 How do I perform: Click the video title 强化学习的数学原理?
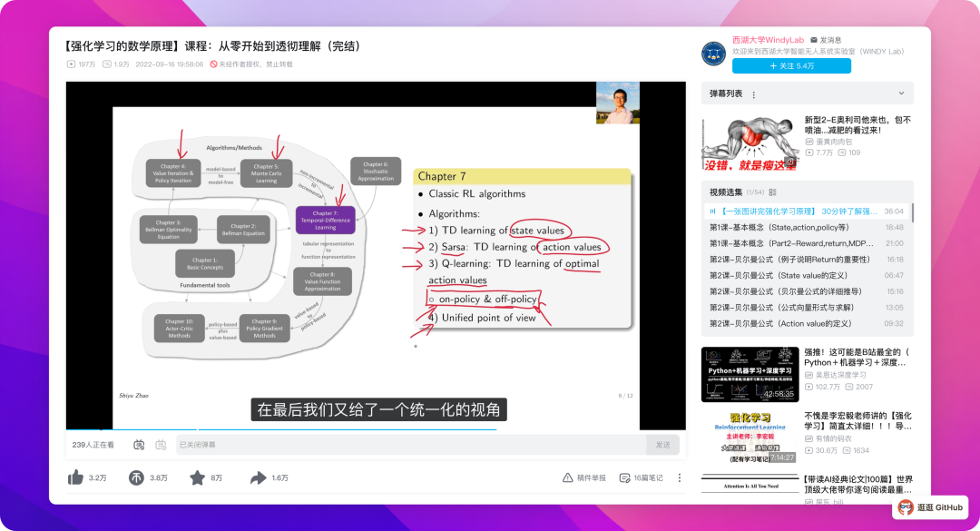click(x=214, y=46)
